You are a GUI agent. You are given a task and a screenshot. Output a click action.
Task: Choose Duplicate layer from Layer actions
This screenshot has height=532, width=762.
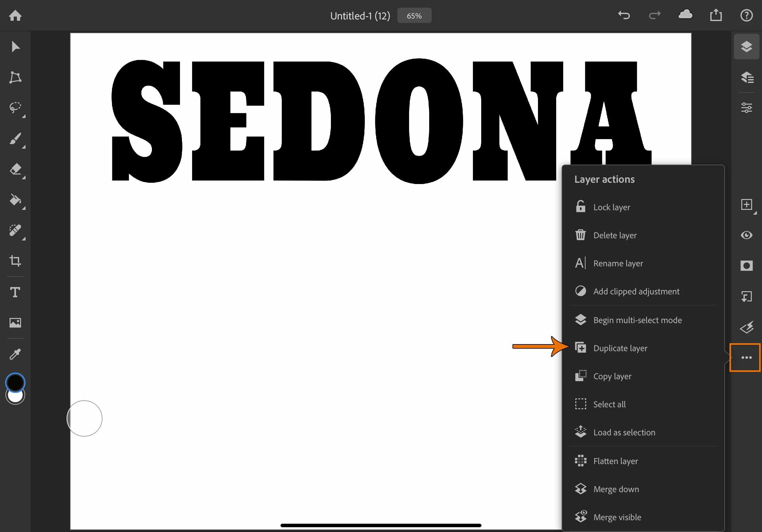620,348
